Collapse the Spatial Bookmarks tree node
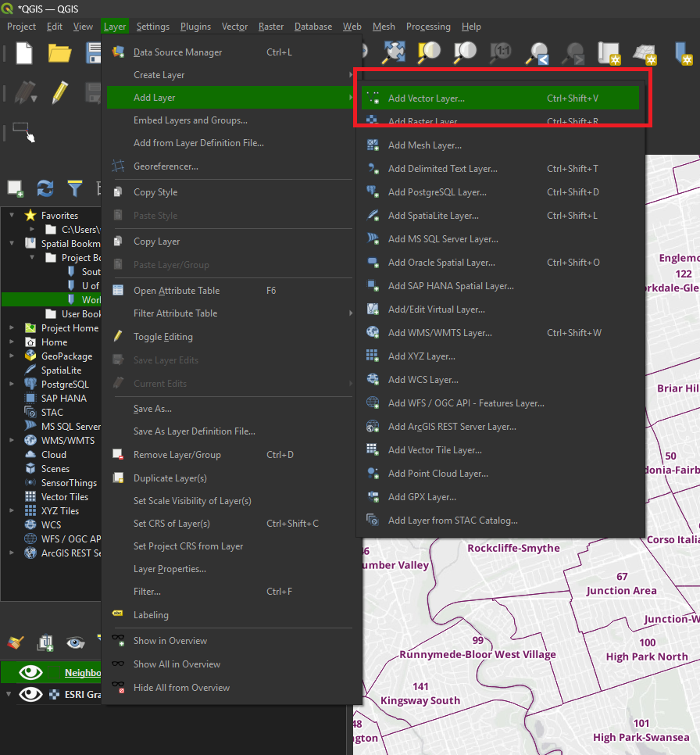700x755 pixels. pyautogui.click(x=12, y=243)
